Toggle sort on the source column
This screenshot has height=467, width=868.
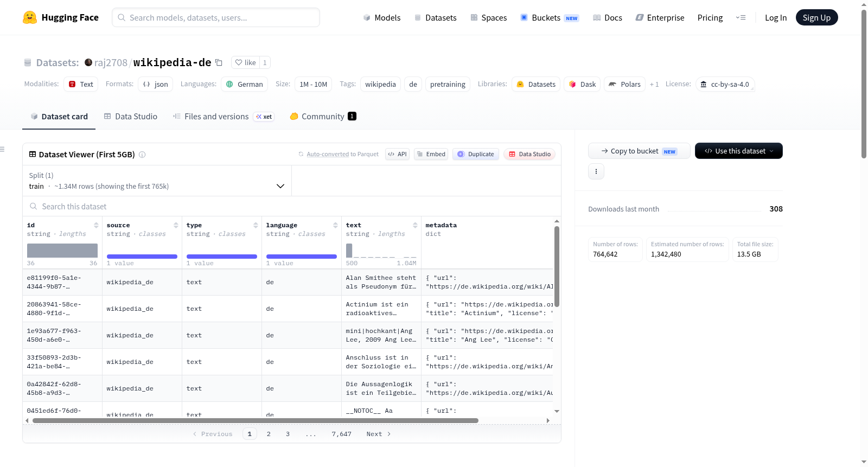176,225
